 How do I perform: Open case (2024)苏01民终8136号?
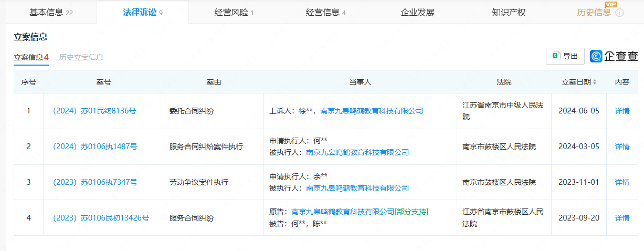point(94,111)
